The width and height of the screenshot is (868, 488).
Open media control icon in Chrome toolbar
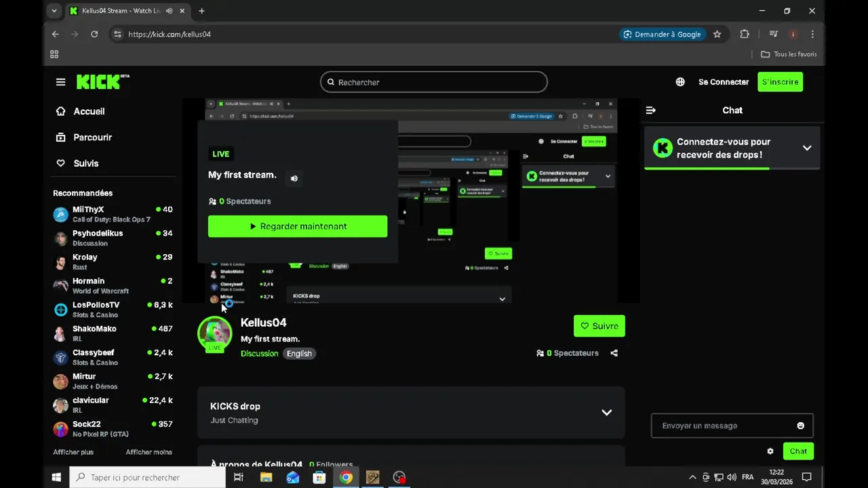[x=773, y=34]
